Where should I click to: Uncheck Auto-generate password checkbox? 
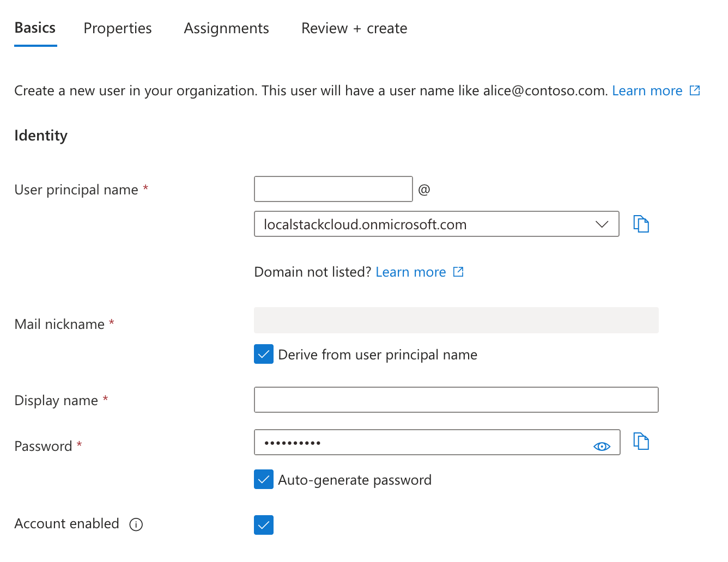(x=264, y=479)
